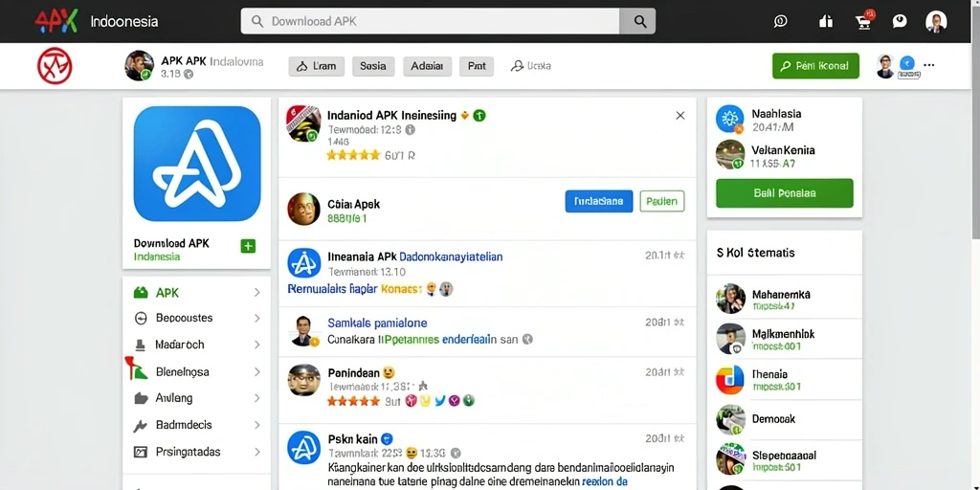The height and width of the screenshot is (490, 980).
Task: Click the Ucaka link with person icon
Action: pos(531,66)
